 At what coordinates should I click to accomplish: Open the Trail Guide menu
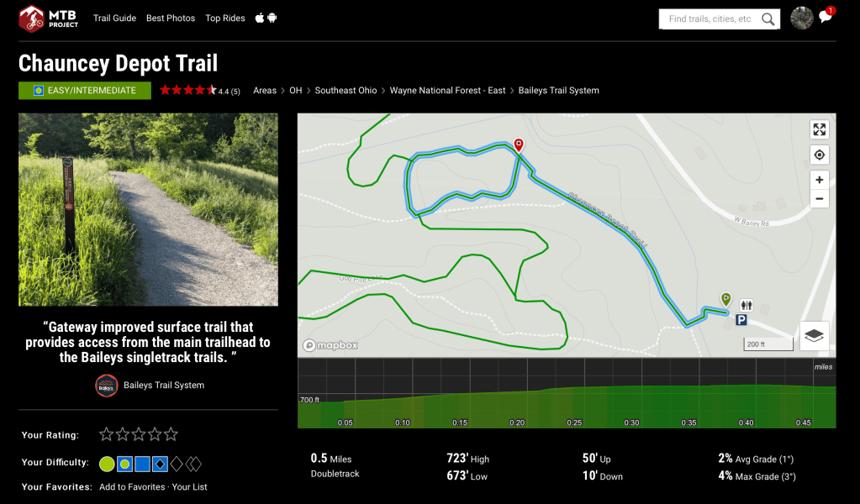(114, 18)
